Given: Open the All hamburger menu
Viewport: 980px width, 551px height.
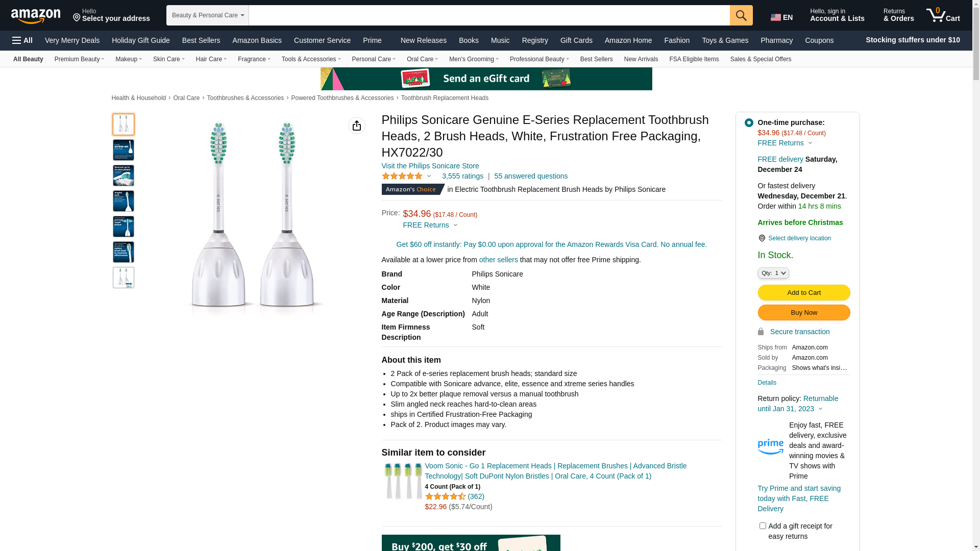Looking at the screenshot, I should [x=22, y=40].
